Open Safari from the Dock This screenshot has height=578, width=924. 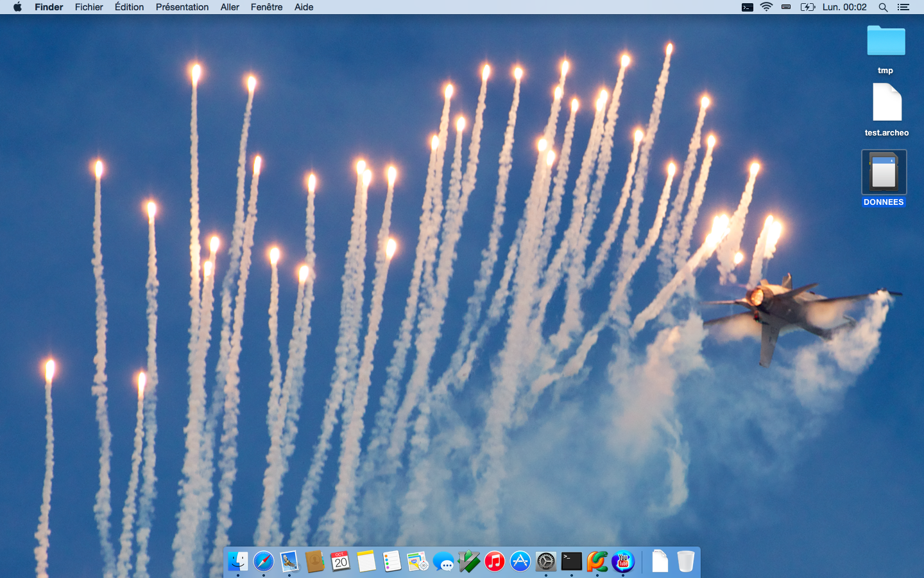[264, 561]
